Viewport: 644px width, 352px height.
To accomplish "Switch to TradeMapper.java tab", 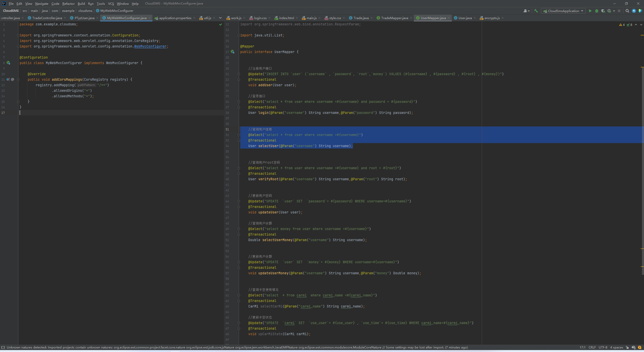I will pos(394,18).
